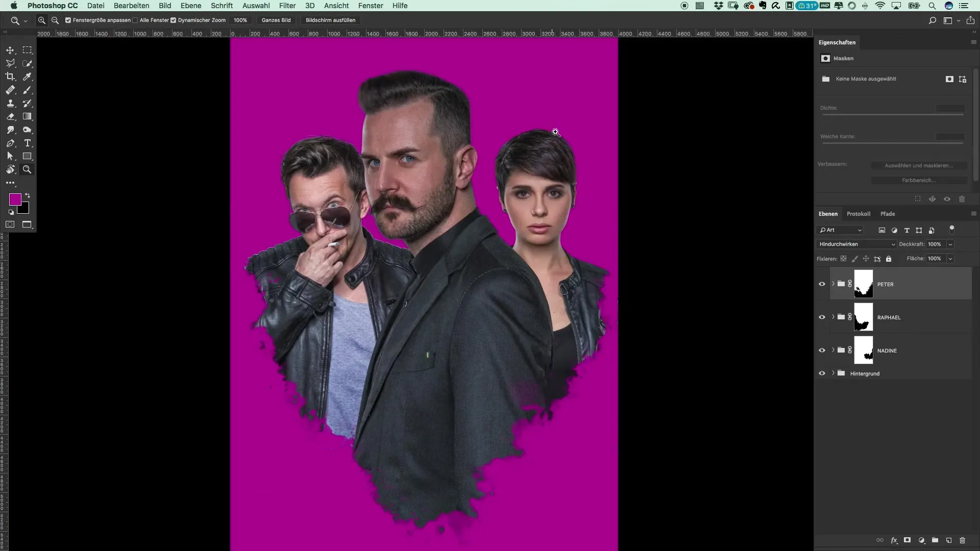Image resolution: width=980 pixels, height=551 pixels.
Task: Expand the RAPHAEL group
Action: click(833, 317)
